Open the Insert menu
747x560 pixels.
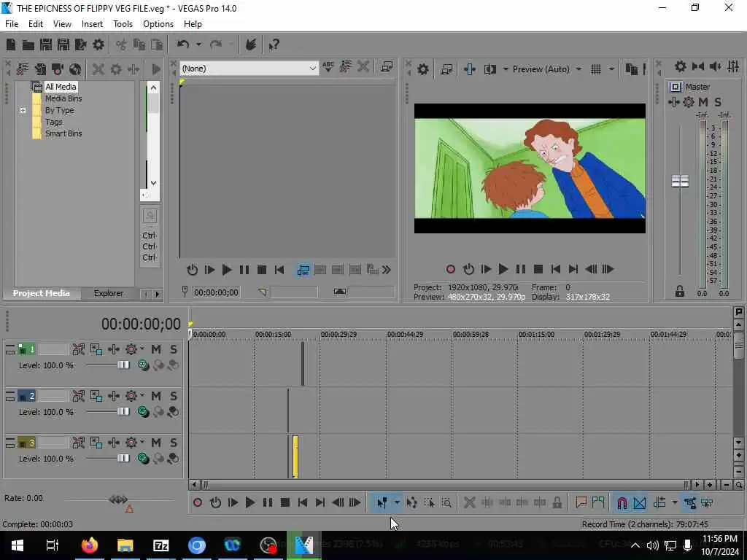(92, 24)
